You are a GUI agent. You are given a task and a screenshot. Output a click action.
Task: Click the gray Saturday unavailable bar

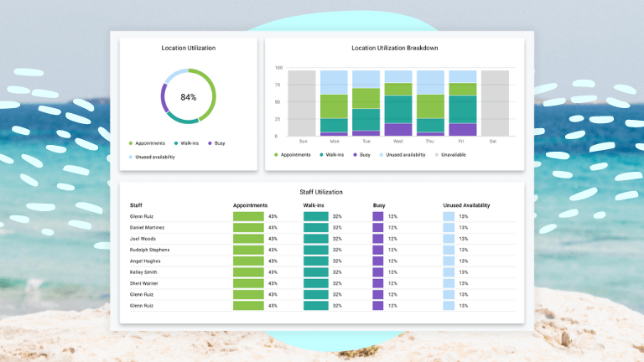495,102
